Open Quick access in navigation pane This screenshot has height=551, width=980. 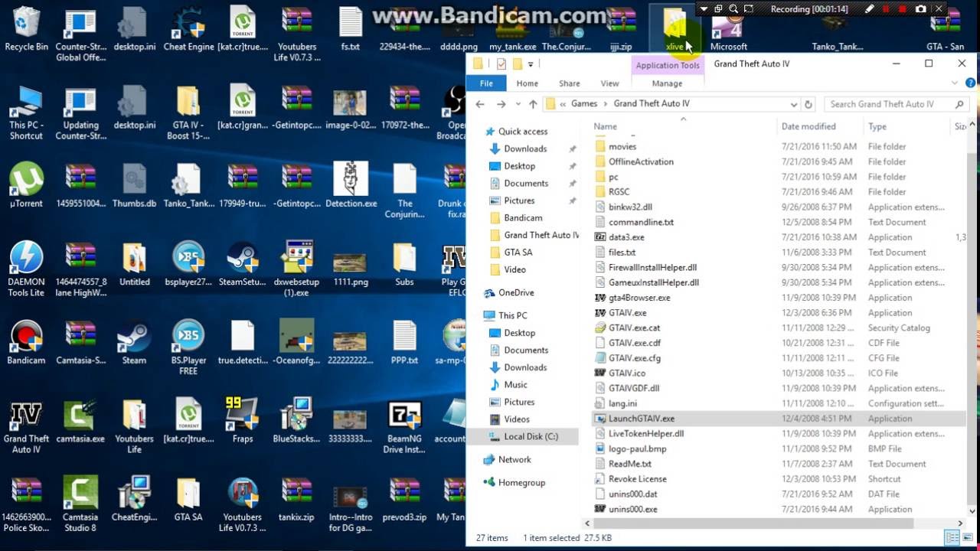click(x=523, y=132)
